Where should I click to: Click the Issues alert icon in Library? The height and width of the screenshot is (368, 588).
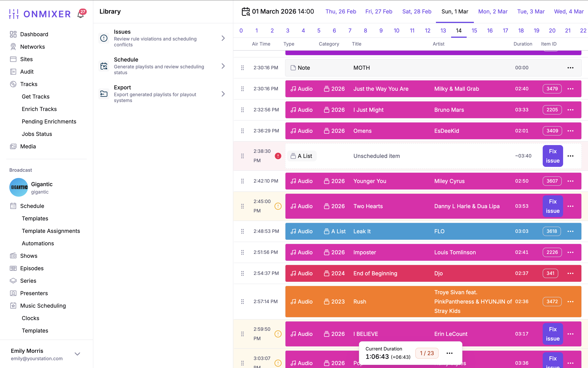click(x=104, y=38)
